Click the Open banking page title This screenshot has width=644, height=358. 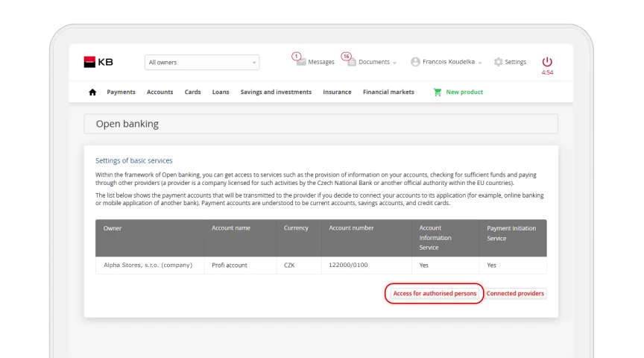point(127,124)
